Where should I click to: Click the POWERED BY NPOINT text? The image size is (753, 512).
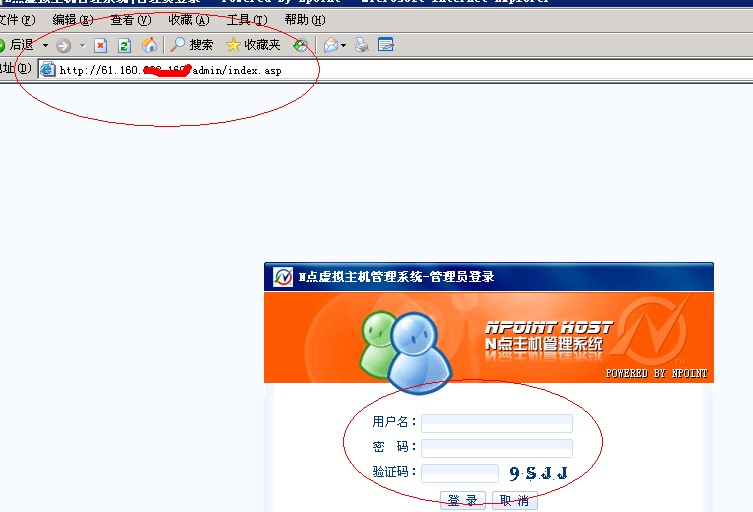[x=656, y=373]
